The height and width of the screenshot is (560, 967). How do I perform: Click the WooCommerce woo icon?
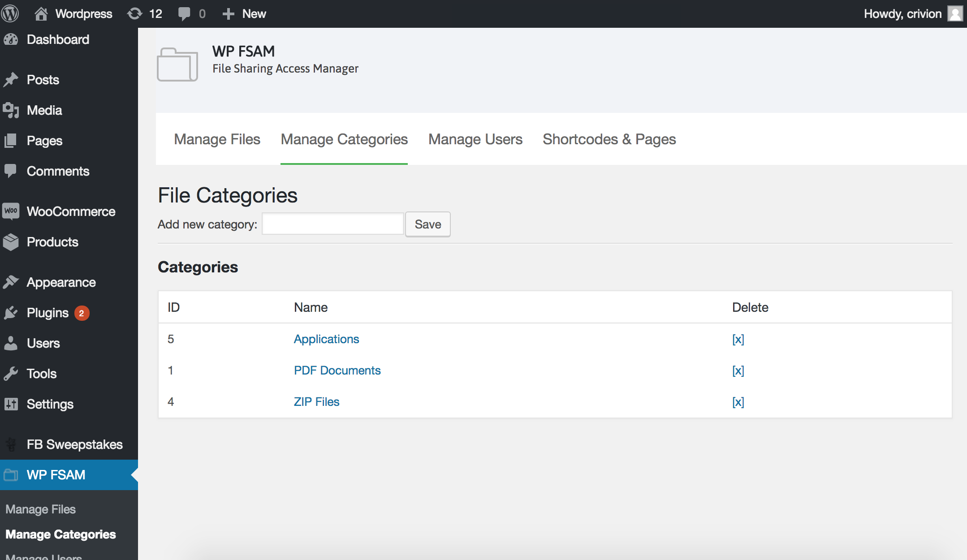point(11,211)
